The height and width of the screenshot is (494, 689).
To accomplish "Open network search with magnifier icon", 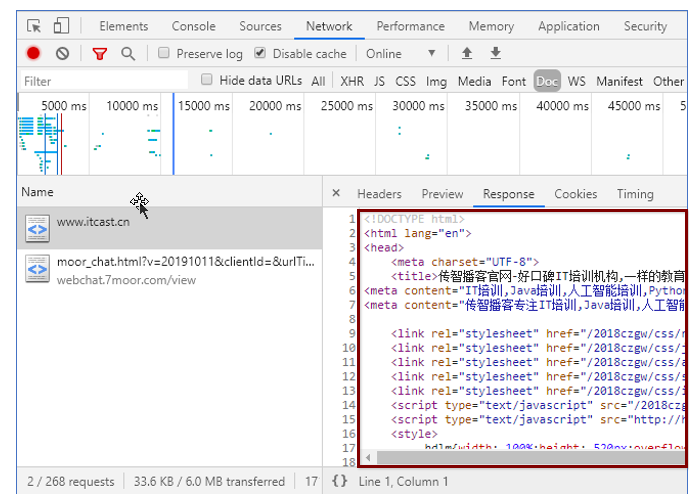I will click(127, 54).
